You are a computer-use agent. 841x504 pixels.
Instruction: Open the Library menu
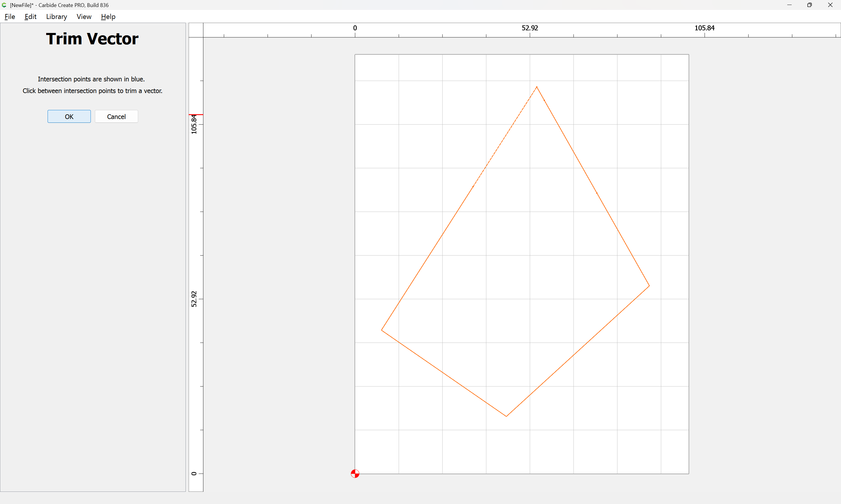(x=56, y=17)
